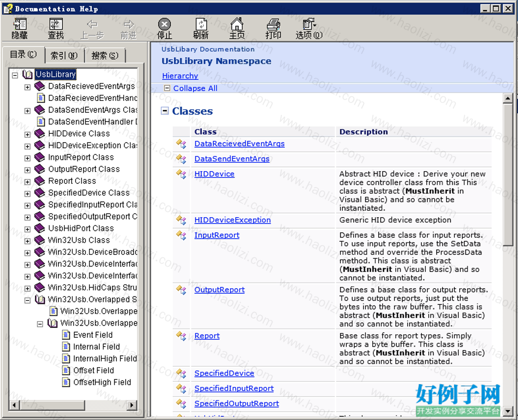This screenshot has width=518, height=420.
Task: Open the Options (选项) toolbar menu
Action: pos(309,28)
